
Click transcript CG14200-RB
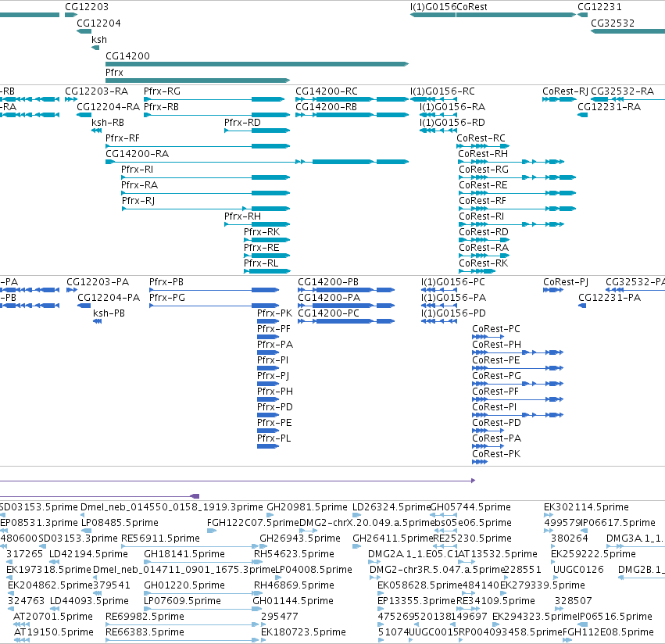[352, 115]
